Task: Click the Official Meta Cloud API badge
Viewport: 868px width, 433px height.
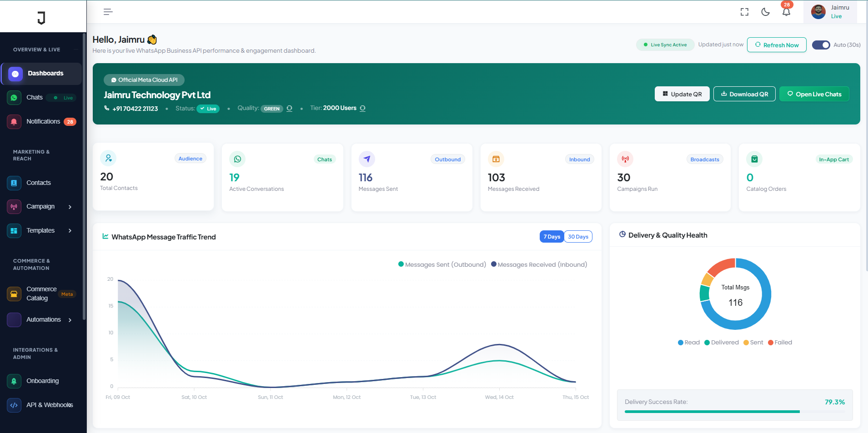Action: 144,80
